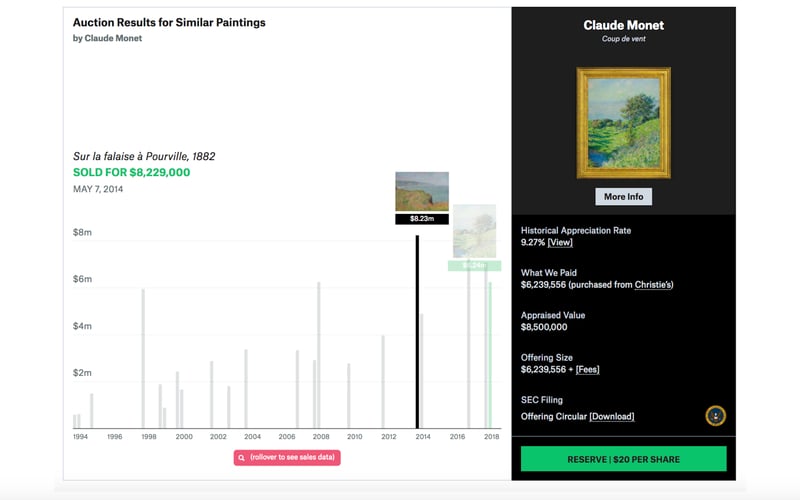The width and height of the screenshot is (800, 500).
Task: Select the tall gray bar near 1998
Action: coord(143,358)
